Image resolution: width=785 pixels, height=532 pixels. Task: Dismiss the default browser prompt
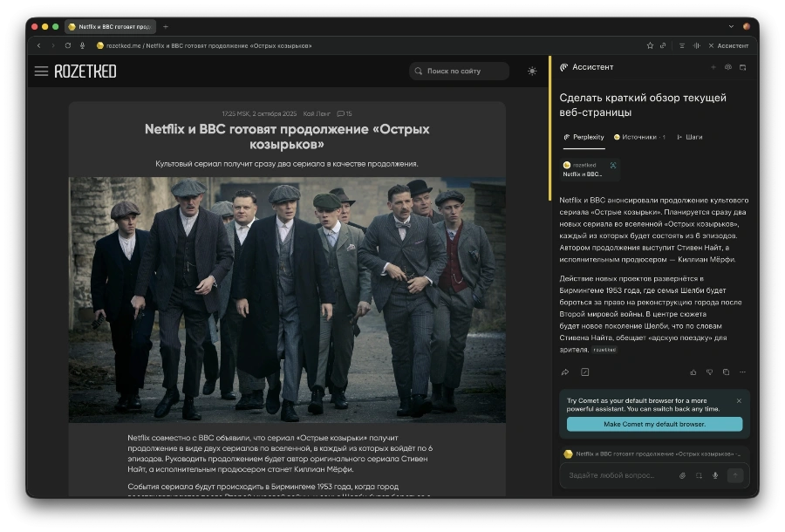tap(739, 401)
